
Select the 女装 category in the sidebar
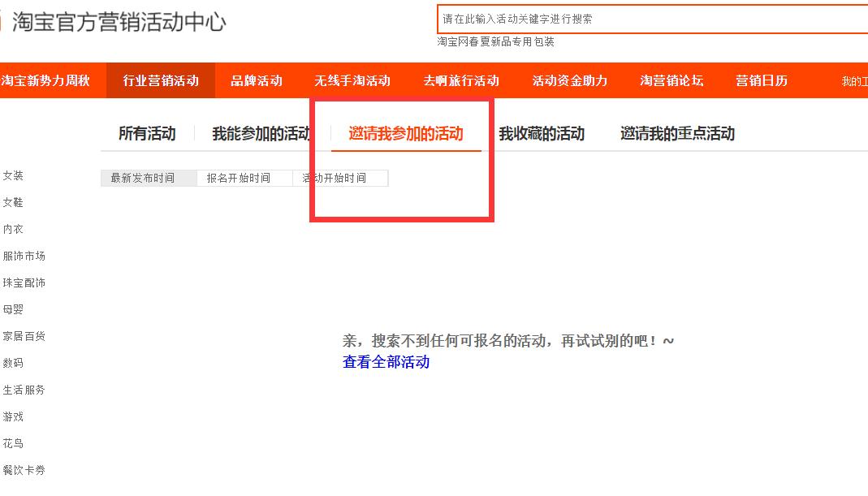[13, 175]
